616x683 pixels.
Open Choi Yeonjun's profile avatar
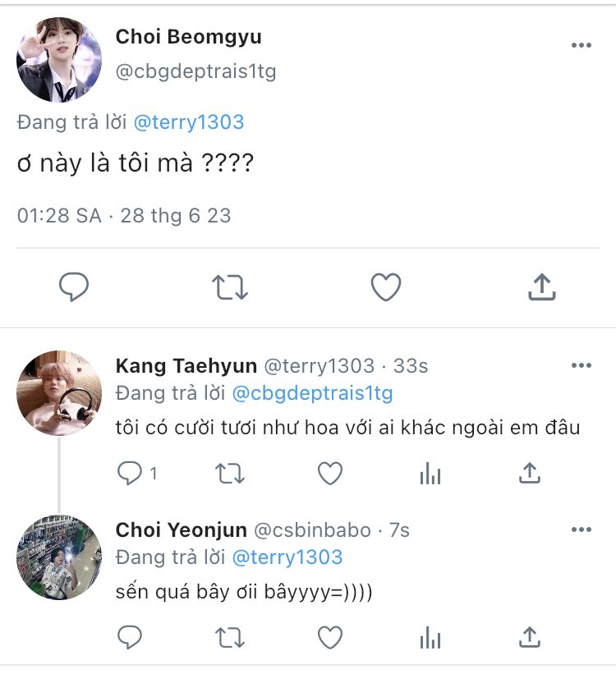[x=59, y=557]
